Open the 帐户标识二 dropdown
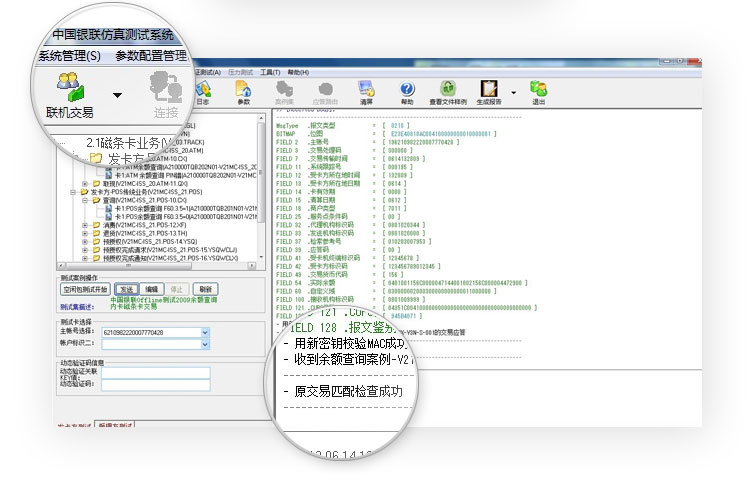This screenshot has width=753, height=491. click(x=205, y=344)
